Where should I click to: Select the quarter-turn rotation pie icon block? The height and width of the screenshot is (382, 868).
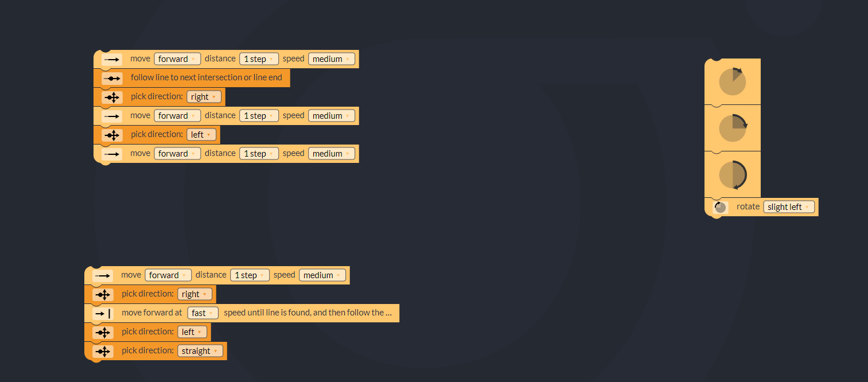coord(732,128)
